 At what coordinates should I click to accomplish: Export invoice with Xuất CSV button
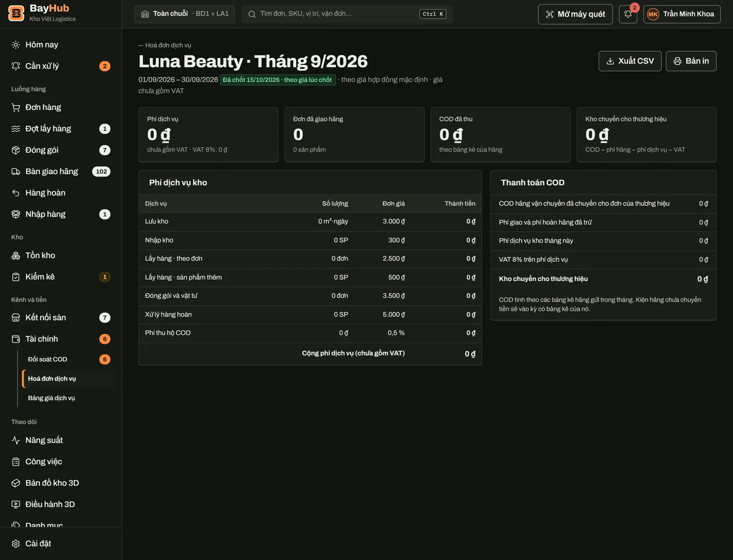630,61
